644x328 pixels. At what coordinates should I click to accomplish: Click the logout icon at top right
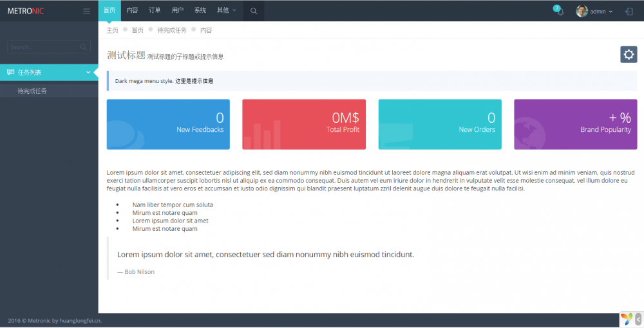tap(629, 12)
